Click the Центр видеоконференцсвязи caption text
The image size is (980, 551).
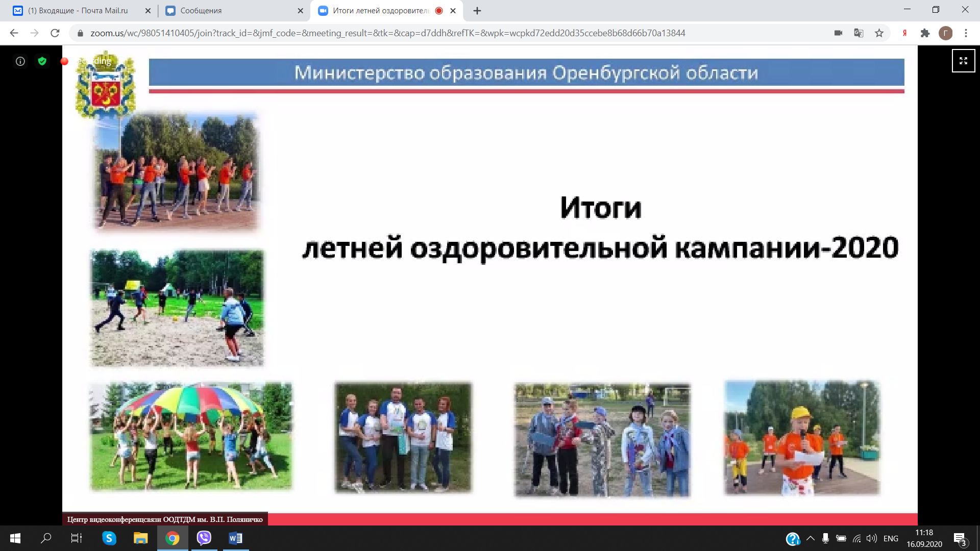[x=165, y=519]
